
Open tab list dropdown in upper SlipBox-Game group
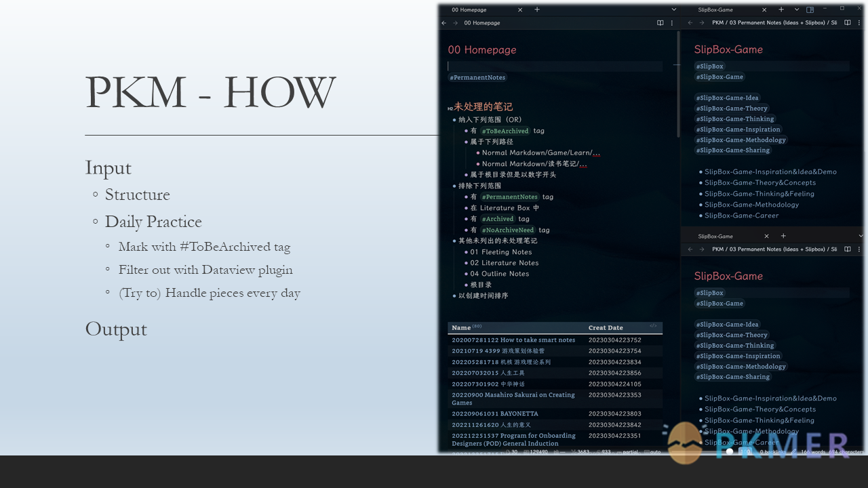tap(797, 9)
